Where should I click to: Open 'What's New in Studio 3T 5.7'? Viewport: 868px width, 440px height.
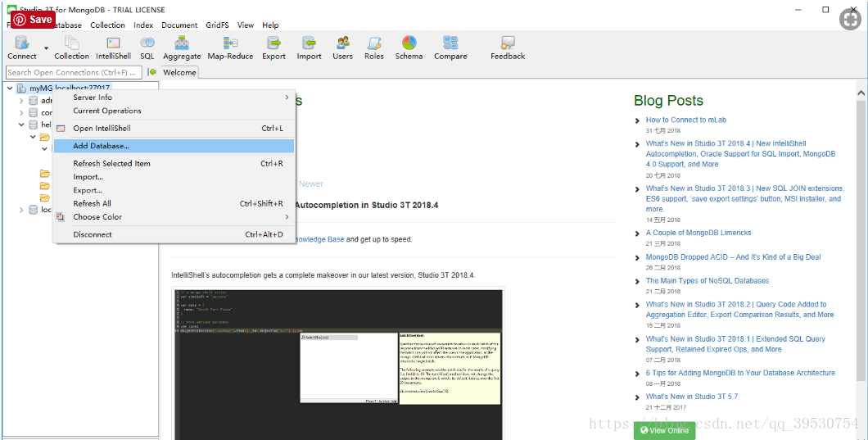pyautogui.click(x=691, y=397)
